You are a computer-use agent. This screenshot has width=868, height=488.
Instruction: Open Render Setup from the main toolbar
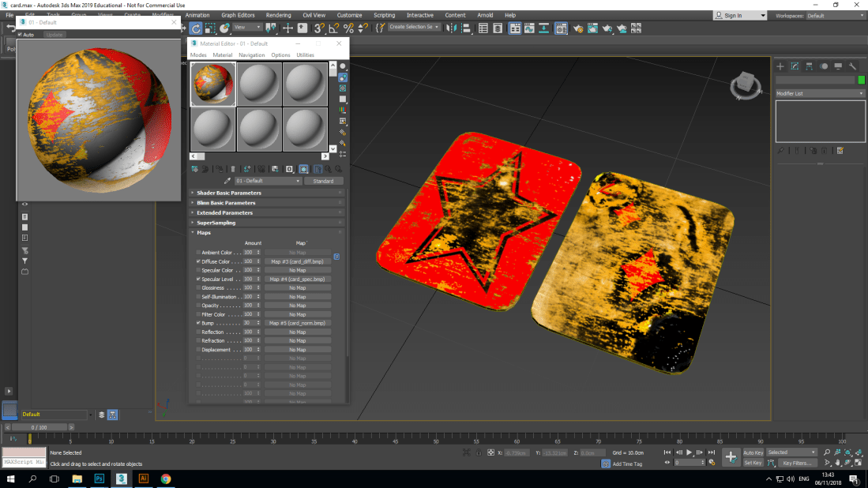click(579, 29)
